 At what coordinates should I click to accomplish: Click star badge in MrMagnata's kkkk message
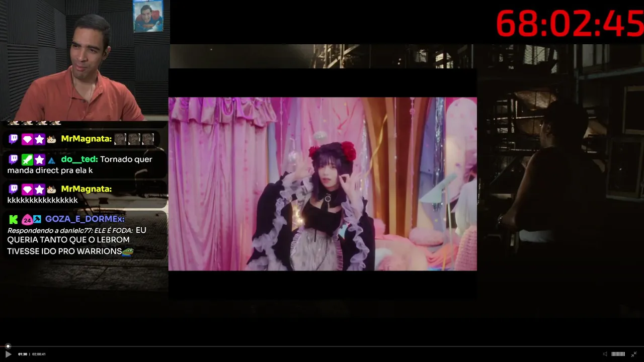pos(39,190)
